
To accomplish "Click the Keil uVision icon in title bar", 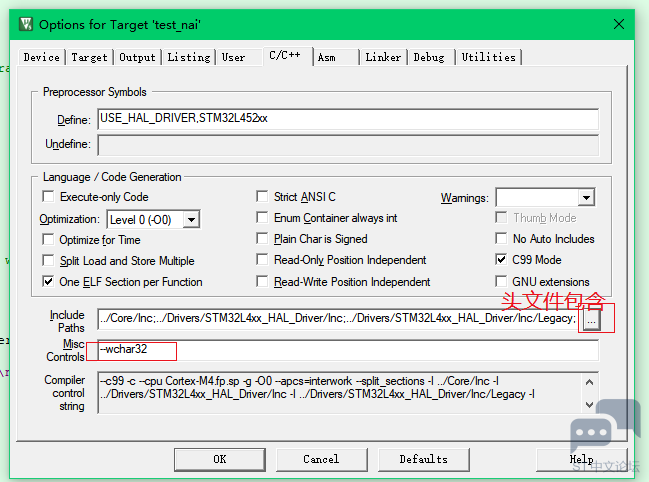I will coord(26,24).
